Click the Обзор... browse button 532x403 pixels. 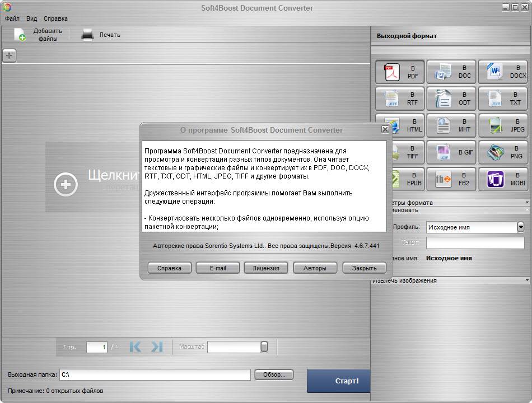pyautogui.click(x=274, y=374)
